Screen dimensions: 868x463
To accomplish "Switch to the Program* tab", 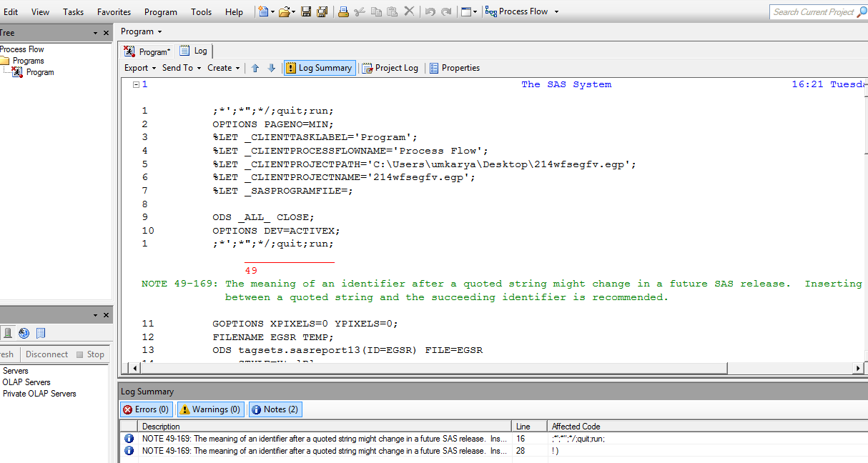I will [x=148, y=51].
